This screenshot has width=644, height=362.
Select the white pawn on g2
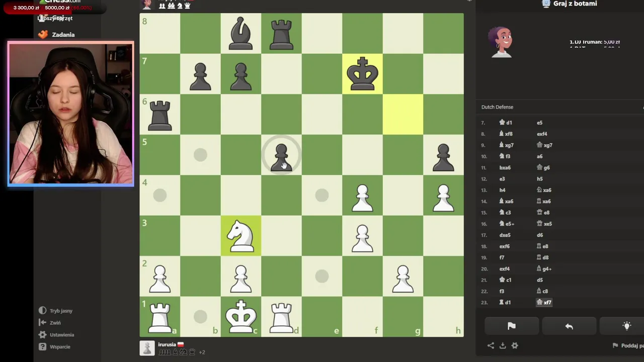tap(403, 278)
